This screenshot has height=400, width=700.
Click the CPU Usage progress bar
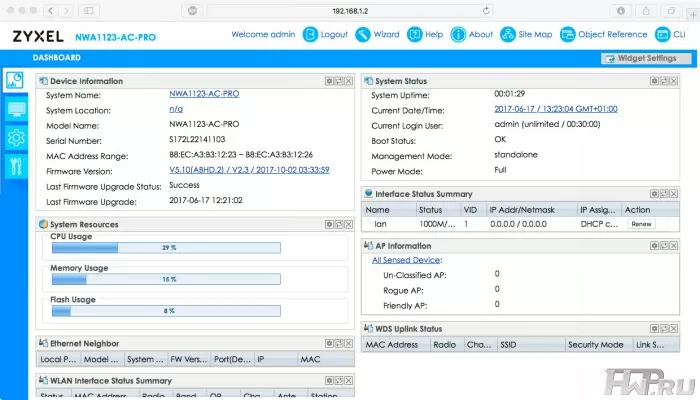166,247
